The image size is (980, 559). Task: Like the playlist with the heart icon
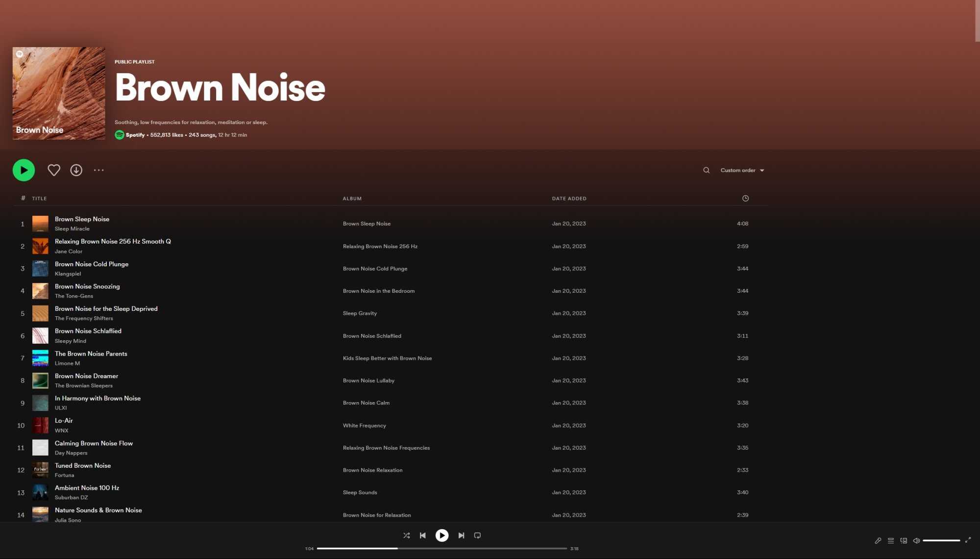click(x=54, y=170)
